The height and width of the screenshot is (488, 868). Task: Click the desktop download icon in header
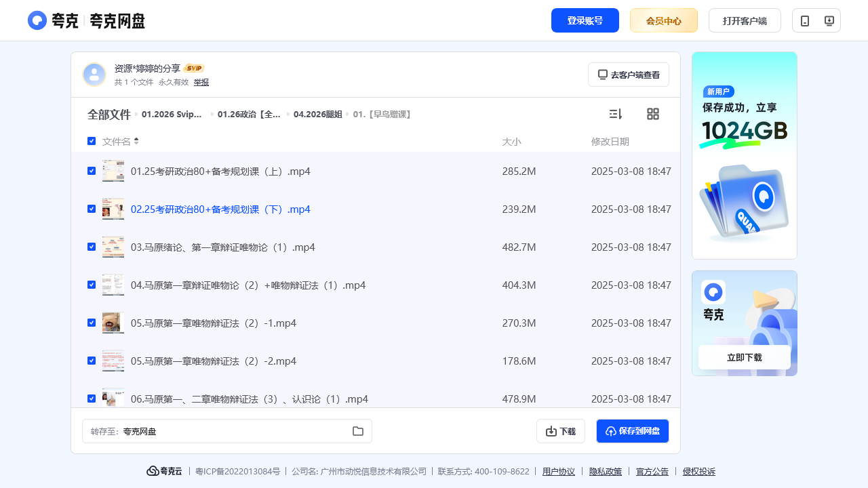(x=829, y=20)
